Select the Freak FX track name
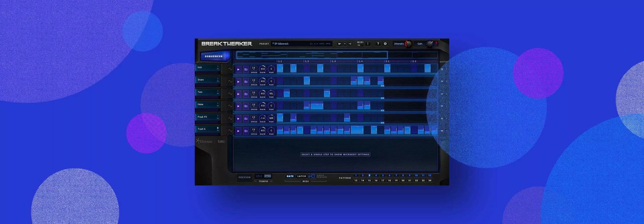This screenshot has height=224, width=644. (207, 117)
